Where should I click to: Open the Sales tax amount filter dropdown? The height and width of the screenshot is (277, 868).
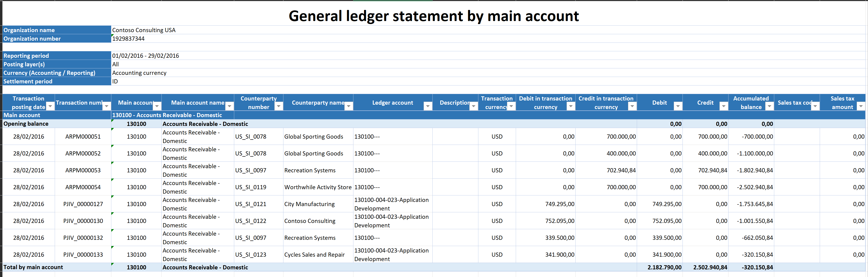click(861, 107)
